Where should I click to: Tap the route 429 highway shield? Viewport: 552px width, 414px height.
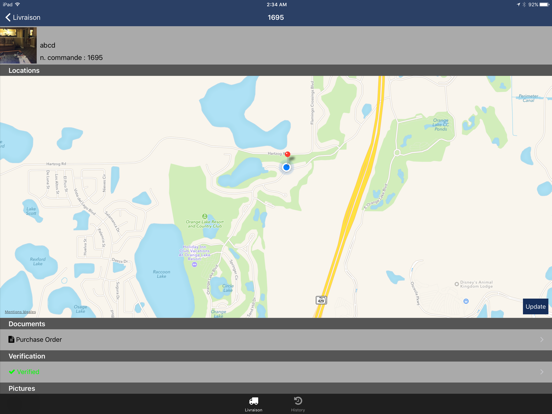click(x=321, y=300)
